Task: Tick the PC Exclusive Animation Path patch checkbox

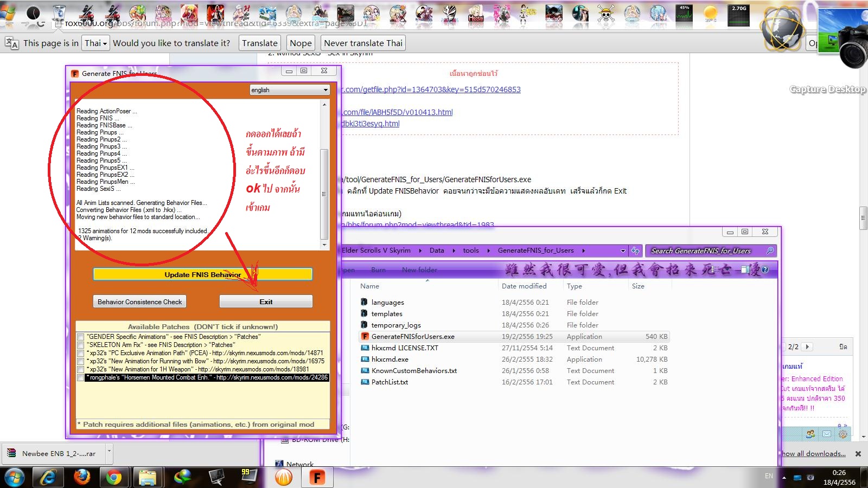Action: [x=81, y=353]
